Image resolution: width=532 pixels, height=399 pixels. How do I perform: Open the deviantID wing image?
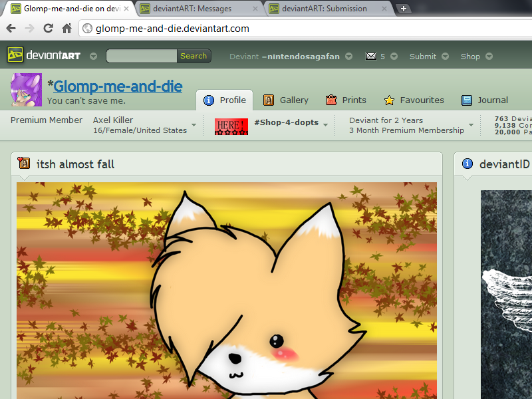point(506,295)
